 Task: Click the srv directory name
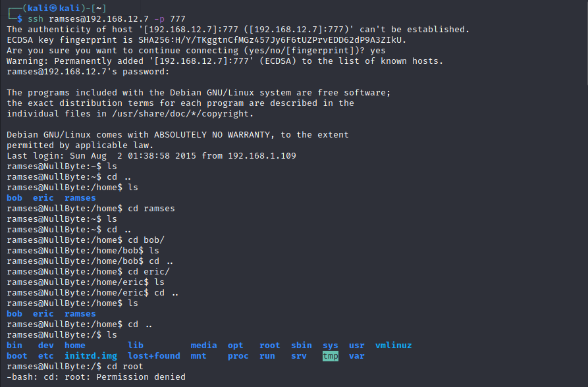pos(299,356)
